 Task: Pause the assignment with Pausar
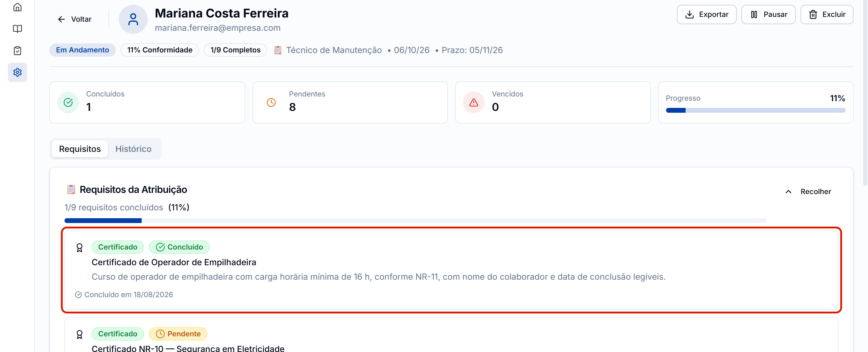click(768, 14)
